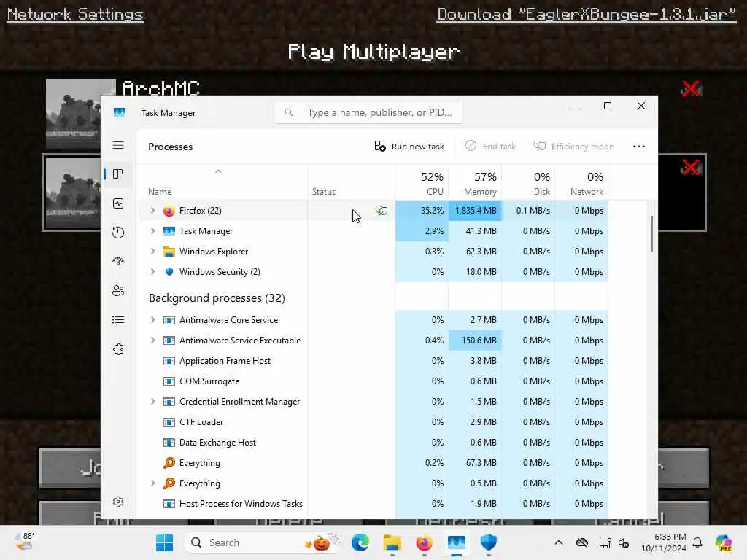
Task: Click the Windows Security shield process icon
Action: 169,272
